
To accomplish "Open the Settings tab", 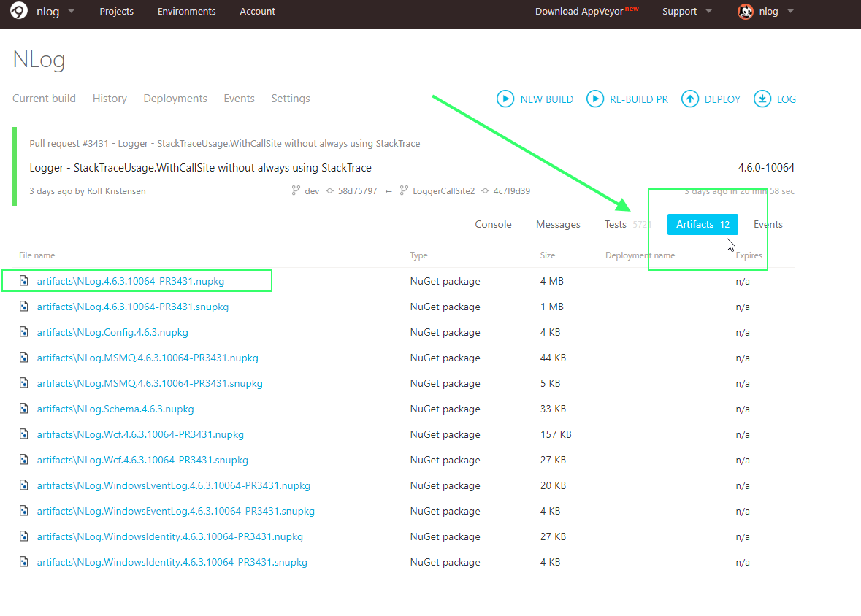I will [x=291, y=99].
